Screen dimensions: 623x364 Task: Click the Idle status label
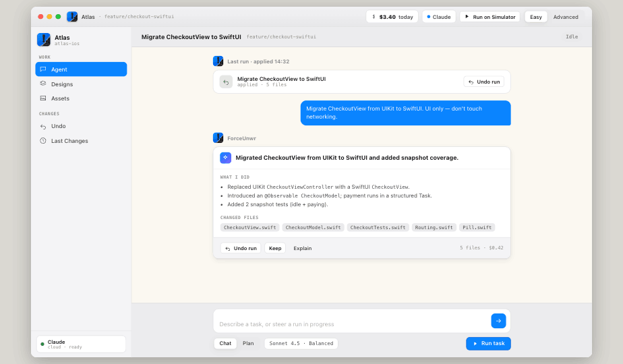(572, 36)
